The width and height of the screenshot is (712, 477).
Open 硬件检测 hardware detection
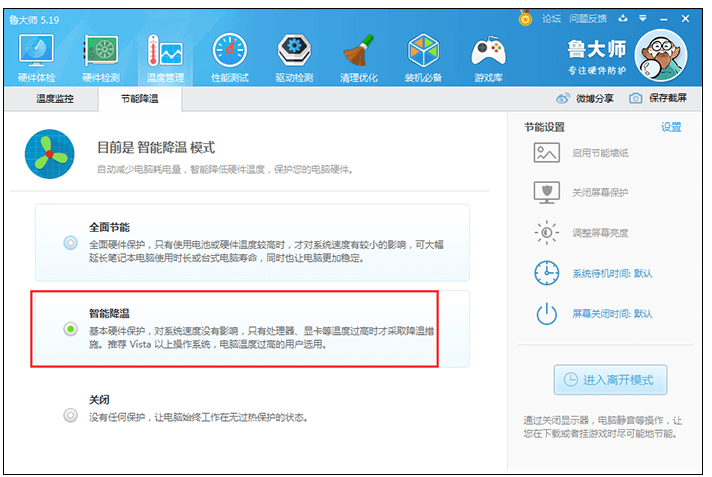[x=101, y=59]
